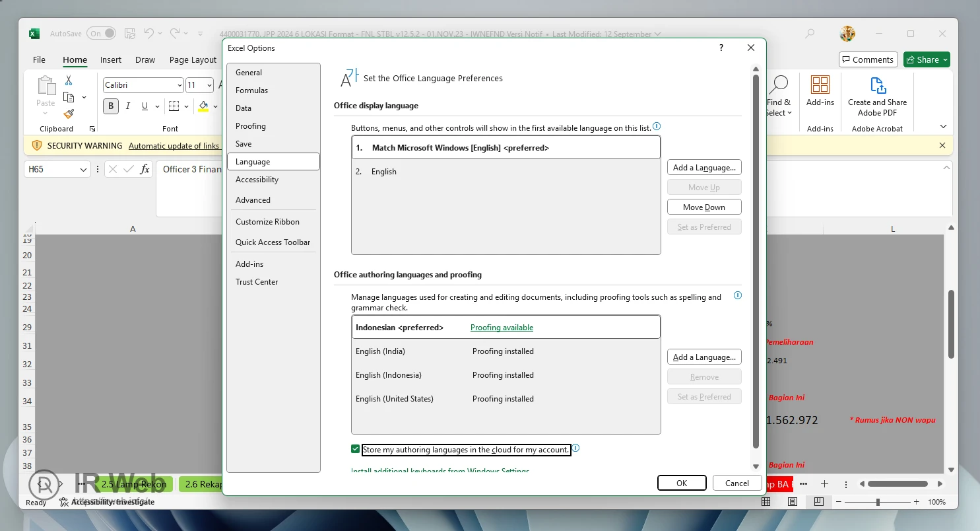Toggle Bold formatting button
Screen dimensions: 980x531
point(111,106)
